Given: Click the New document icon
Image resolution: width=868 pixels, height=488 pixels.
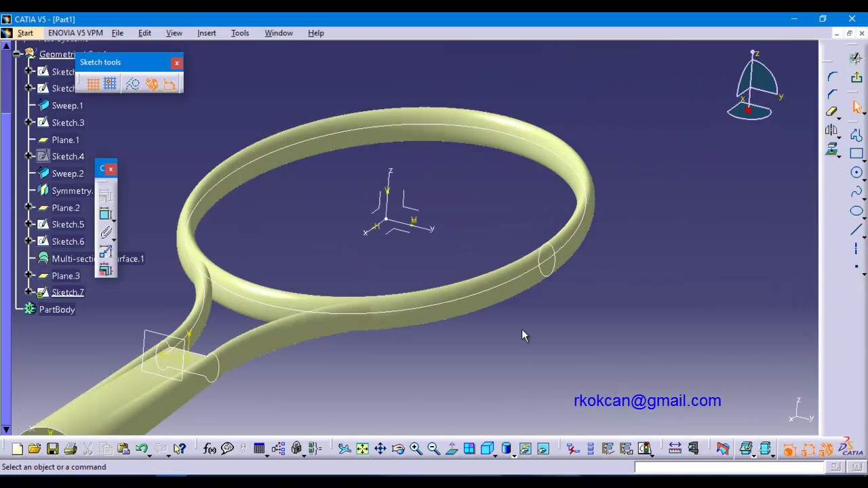Looking at the screenshot, I should tap(17, 449).
